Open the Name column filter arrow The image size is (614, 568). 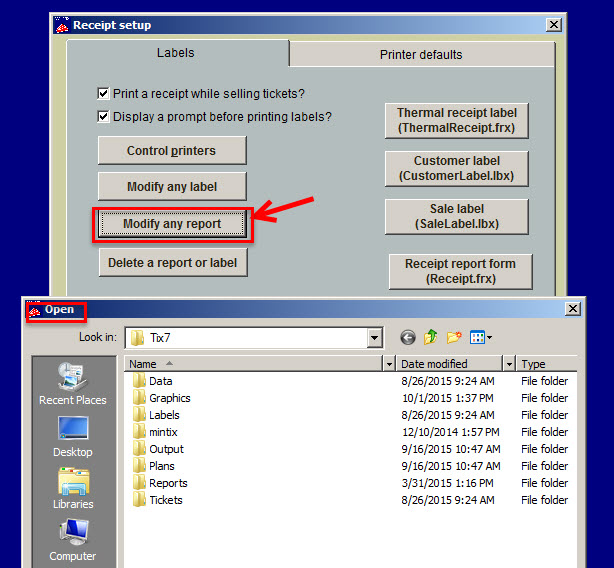click(389, 364)
